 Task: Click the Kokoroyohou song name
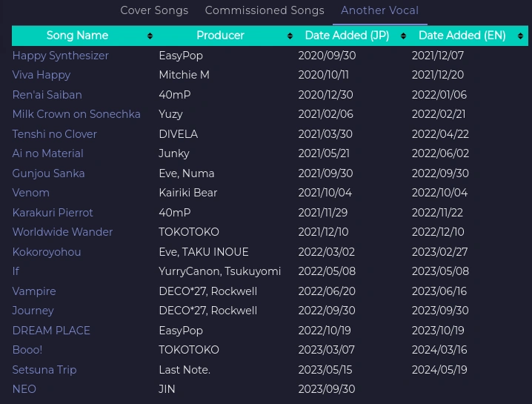(x=47, y=252)
